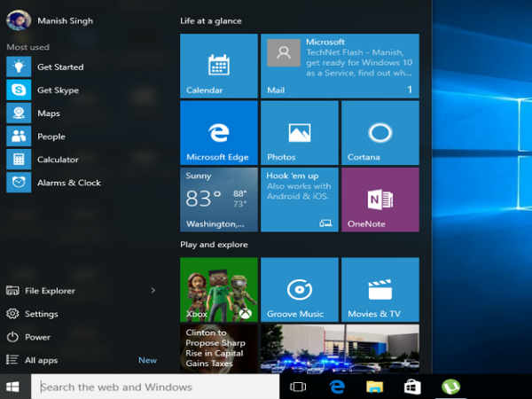
Task: Open Store icon on the taskbar
Action: [x=412, y=387]
